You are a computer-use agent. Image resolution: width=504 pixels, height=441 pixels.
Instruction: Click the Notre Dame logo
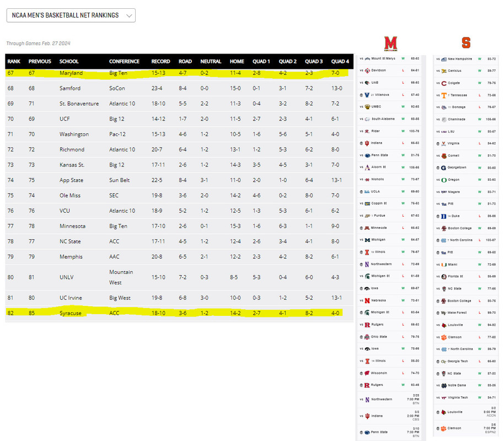click(x=444, y=386)
